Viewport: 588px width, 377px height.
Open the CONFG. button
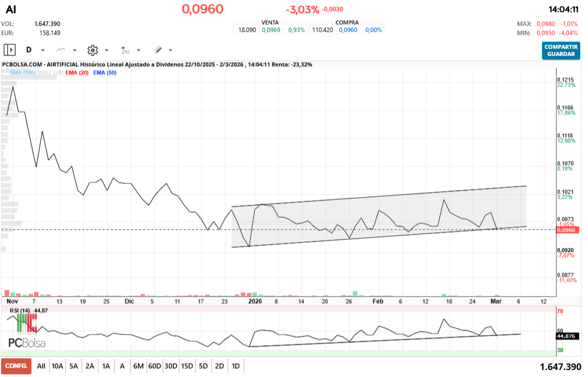tap(16, 366)
